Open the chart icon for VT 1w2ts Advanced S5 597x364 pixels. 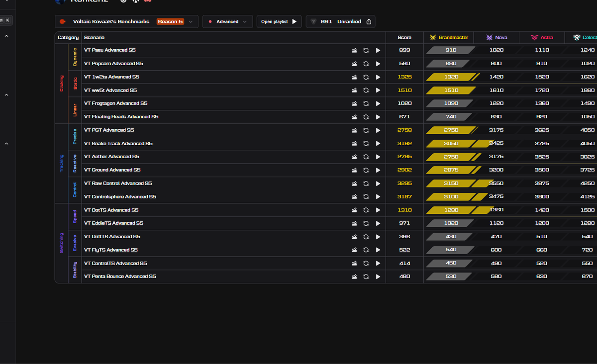click(x=354, y=77)
